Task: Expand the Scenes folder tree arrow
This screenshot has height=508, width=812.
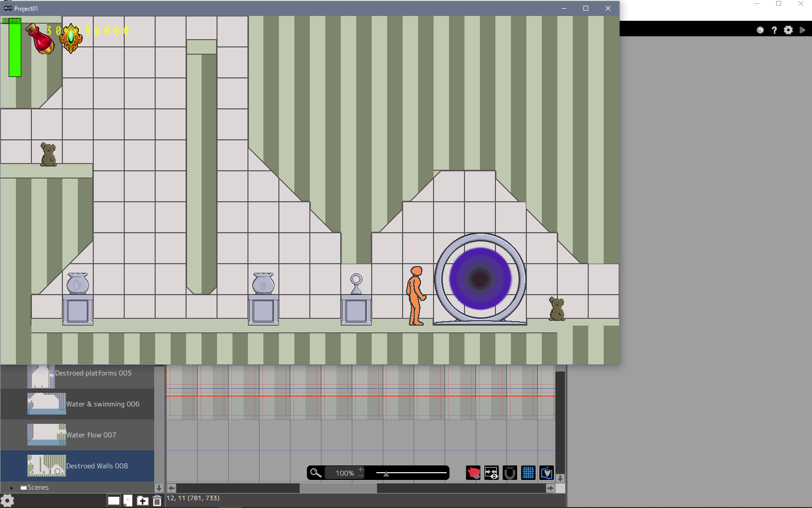Action: [x=12, y=488]
